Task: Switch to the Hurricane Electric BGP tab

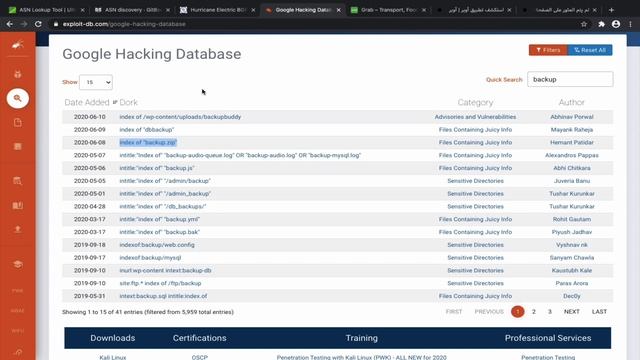Action: pos(218,10)
